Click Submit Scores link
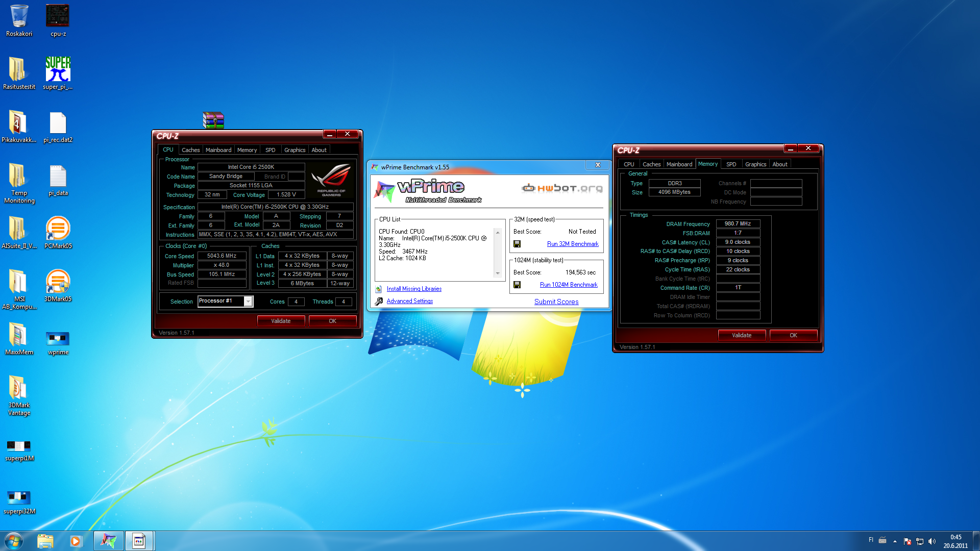980x551 pixels. [556, 302]
